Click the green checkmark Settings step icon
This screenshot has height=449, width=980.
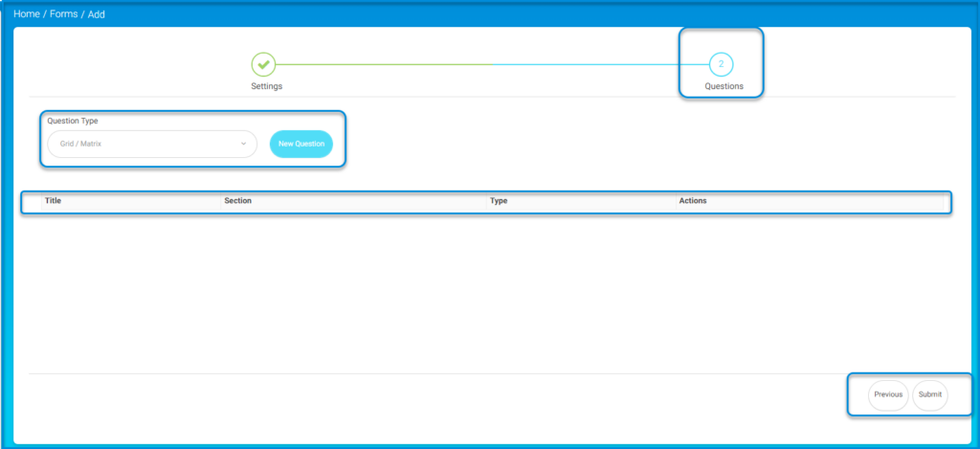pos(263,64)
